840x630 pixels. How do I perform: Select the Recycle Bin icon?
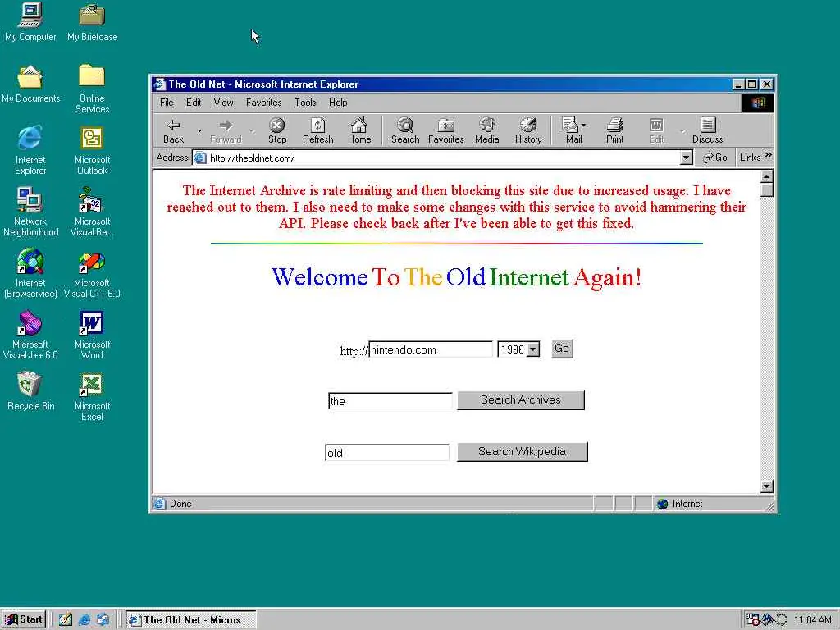coord(30,391)
